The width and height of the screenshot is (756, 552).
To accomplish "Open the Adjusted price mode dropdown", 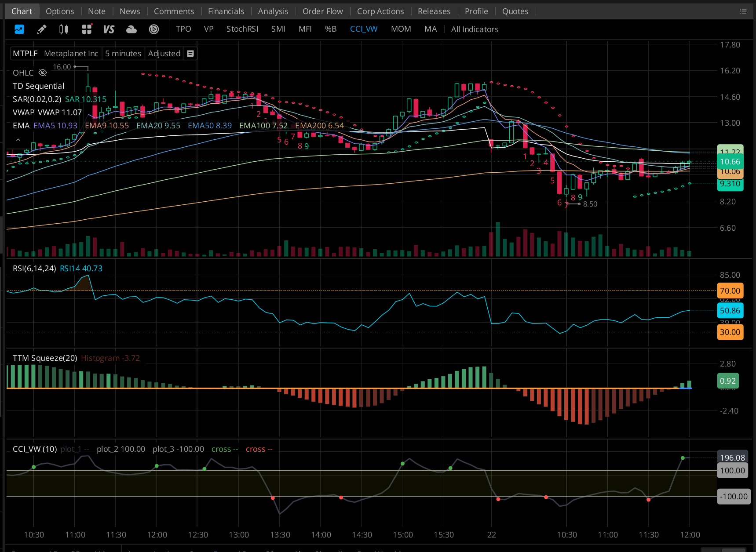I will coord(164,54).
